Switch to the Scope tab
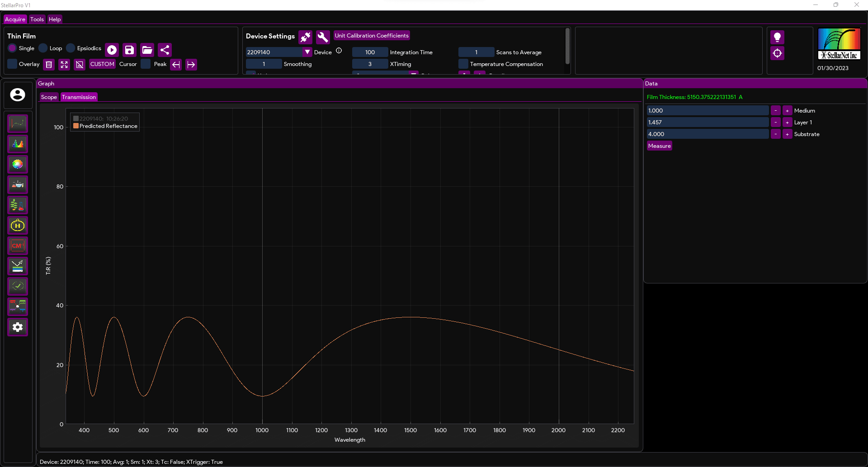 coord(49,97)
